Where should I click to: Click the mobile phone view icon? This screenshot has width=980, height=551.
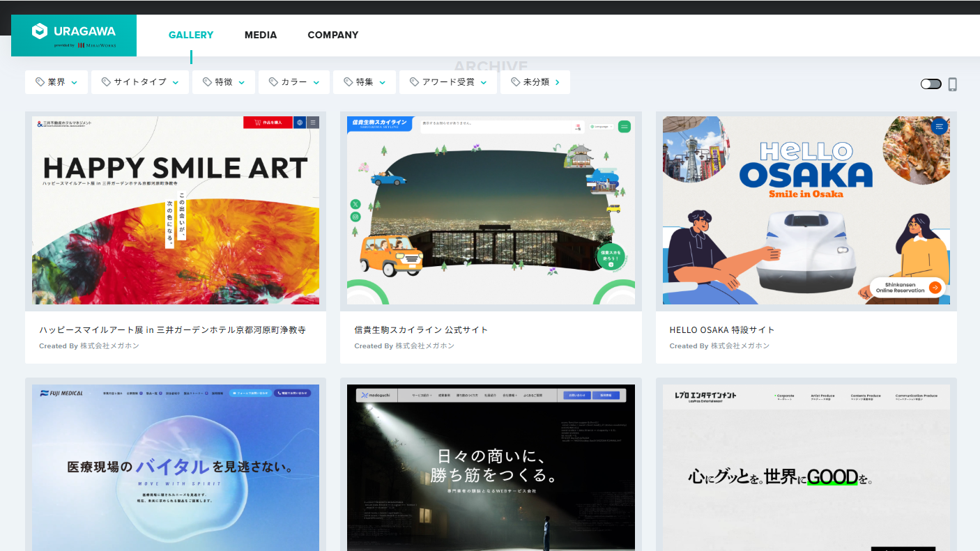point(952,84)
